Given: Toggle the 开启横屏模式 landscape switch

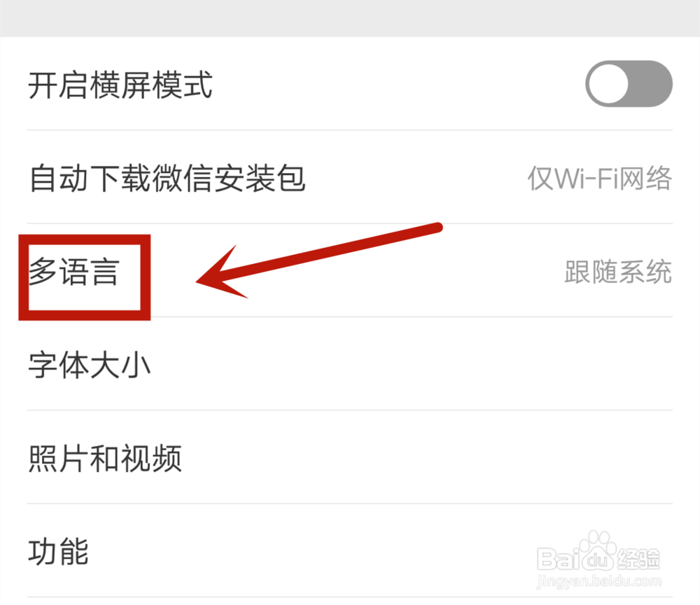Looking at the screenshot, I should pyautogui.click(x=629, y=84).
